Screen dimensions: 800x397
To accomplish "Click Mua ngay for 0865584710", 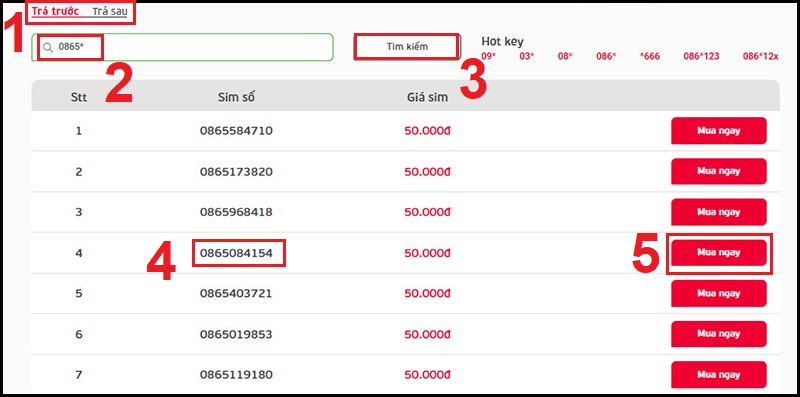I will (718, 131).
